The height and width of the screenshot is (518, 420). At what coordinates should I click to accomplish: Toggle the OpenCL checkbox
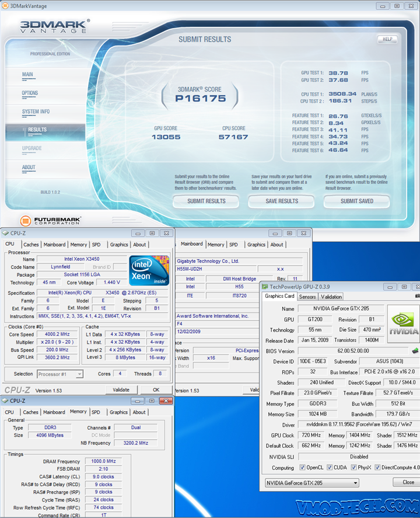302,467
